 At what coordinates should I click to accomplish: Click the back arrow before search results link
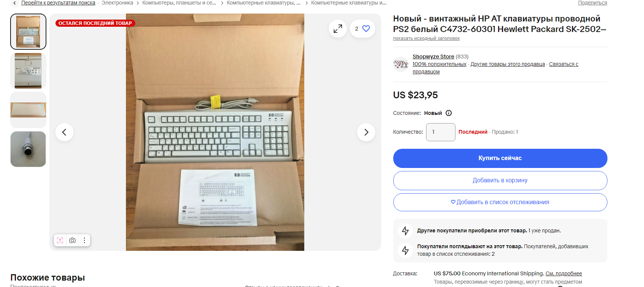point(15,3)
